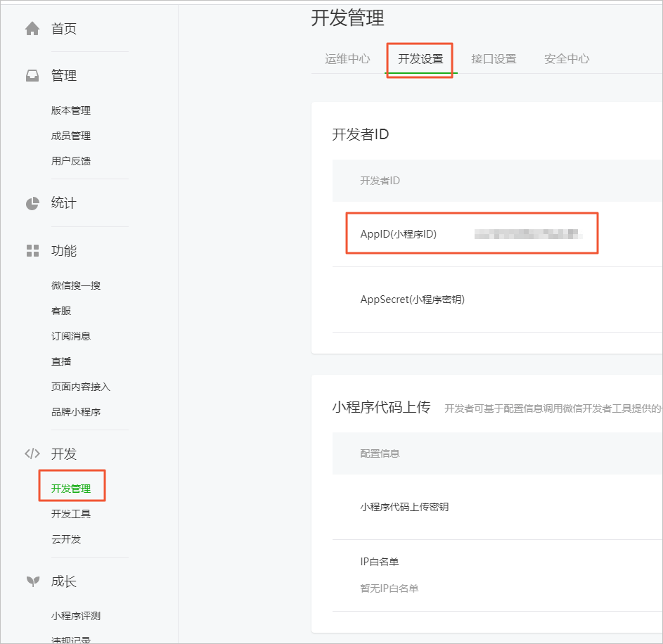Open the 接口设置 tab

click(494, 59)
